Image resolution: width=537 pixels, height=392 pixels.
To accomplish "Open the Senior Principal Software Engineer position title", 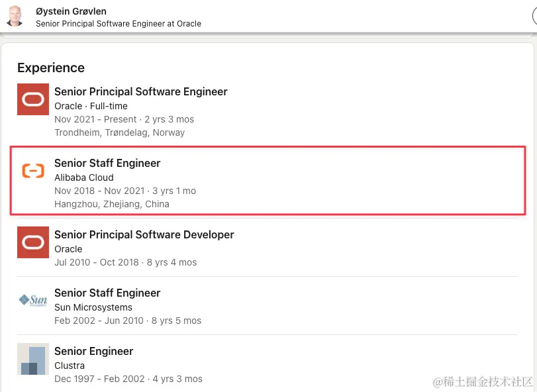I will (x=141, y=92).
